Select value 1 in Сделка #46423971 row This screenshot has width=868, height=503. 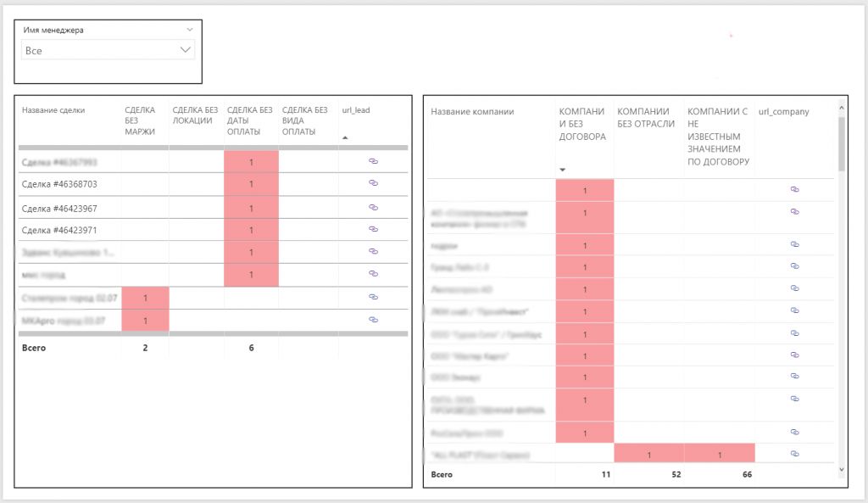pyautogui.click(x=251, y=230)
